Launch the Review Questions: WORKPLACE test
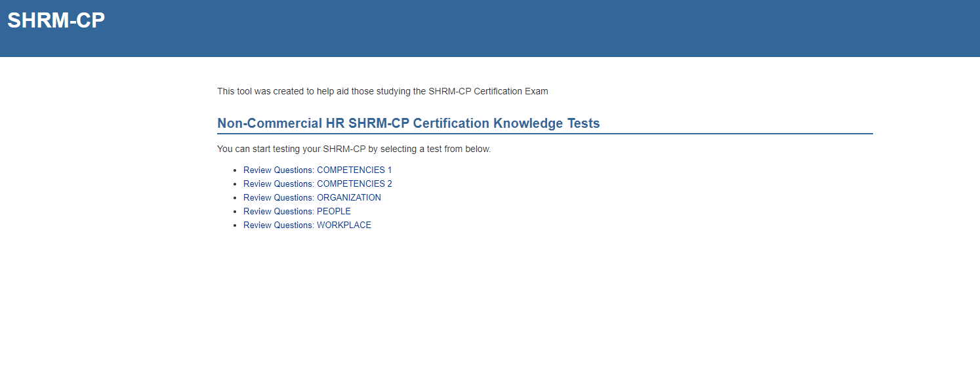 307,225
